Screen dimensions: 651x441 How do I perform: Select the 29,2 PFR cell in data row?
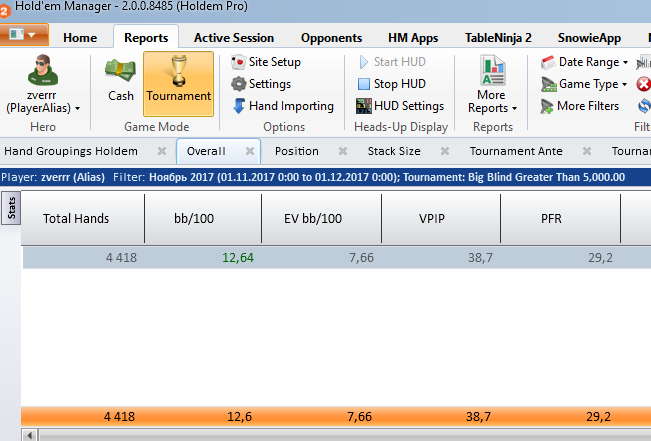point(600,258)
